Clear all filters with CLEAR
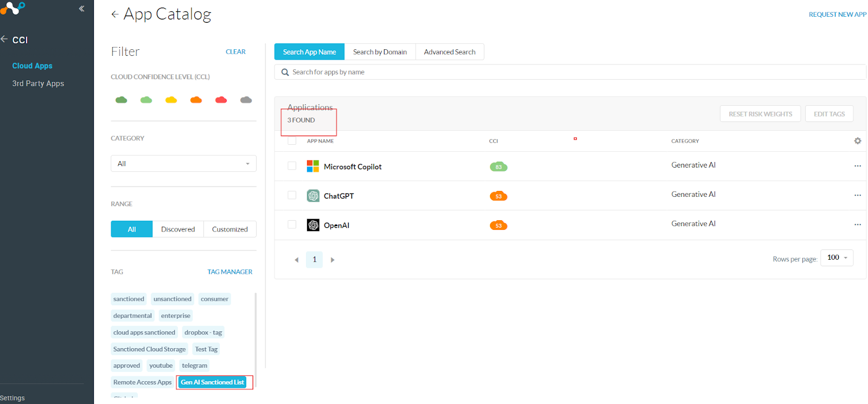 235,52
